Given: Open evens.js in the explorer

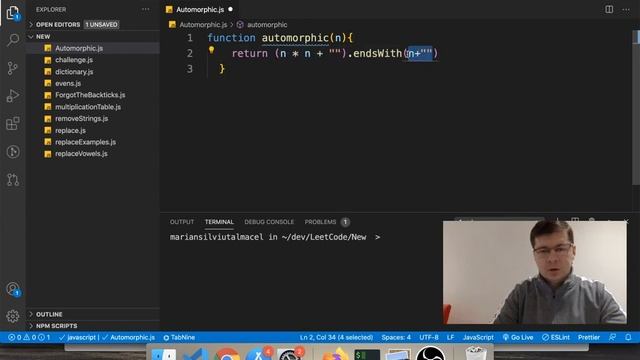Looking at the screenshot, I should 68,84.
